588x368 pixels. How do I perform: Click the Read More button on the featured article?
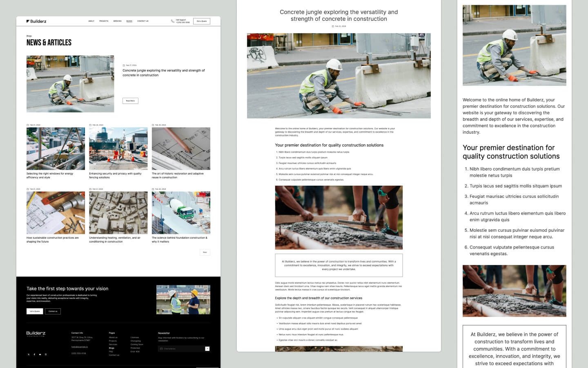(130, 101)
